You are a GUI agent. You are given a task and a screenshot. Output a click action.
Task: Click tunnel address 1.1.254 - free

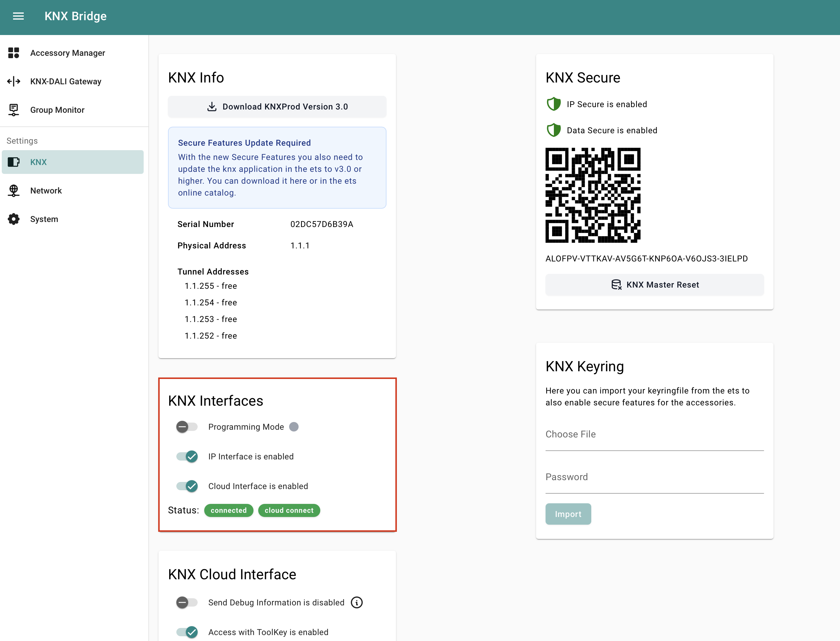tap(211, 303)
